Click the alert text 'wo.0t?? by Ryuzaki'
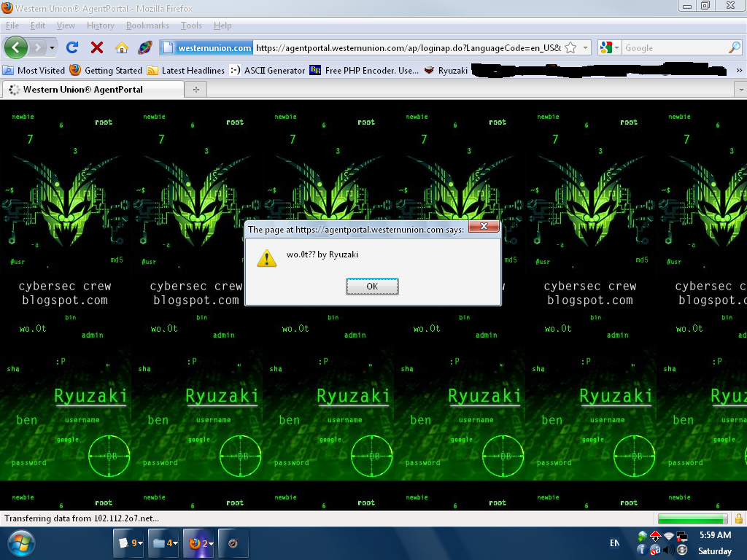Screen dimensions: 747x560 322,254
